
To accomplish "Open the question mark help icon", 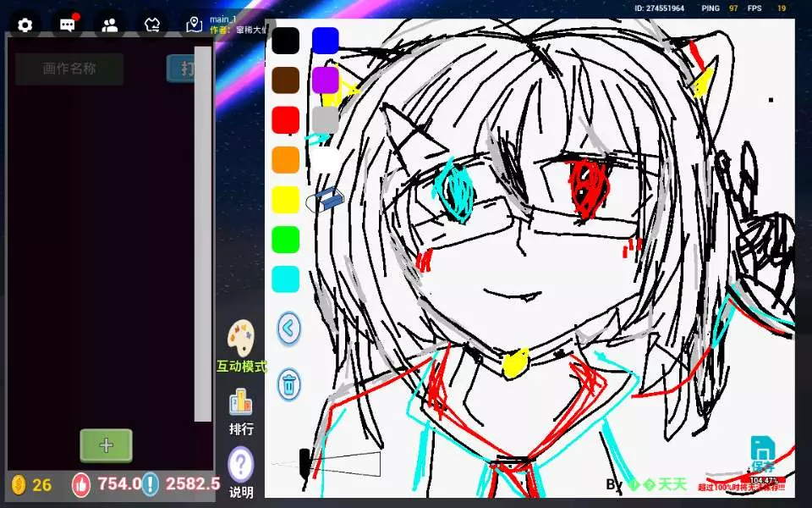I will 241,465.
